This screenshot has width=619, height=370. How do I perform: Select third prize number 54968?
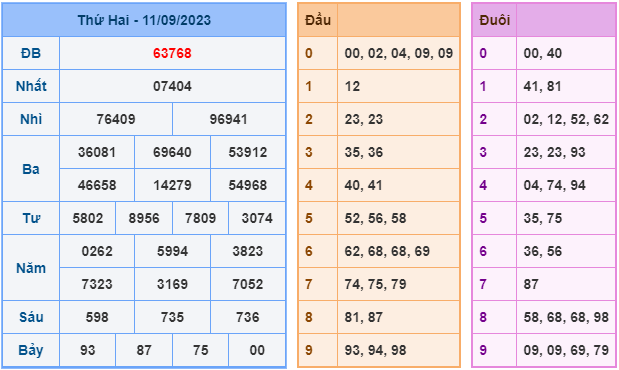(248, 185)
